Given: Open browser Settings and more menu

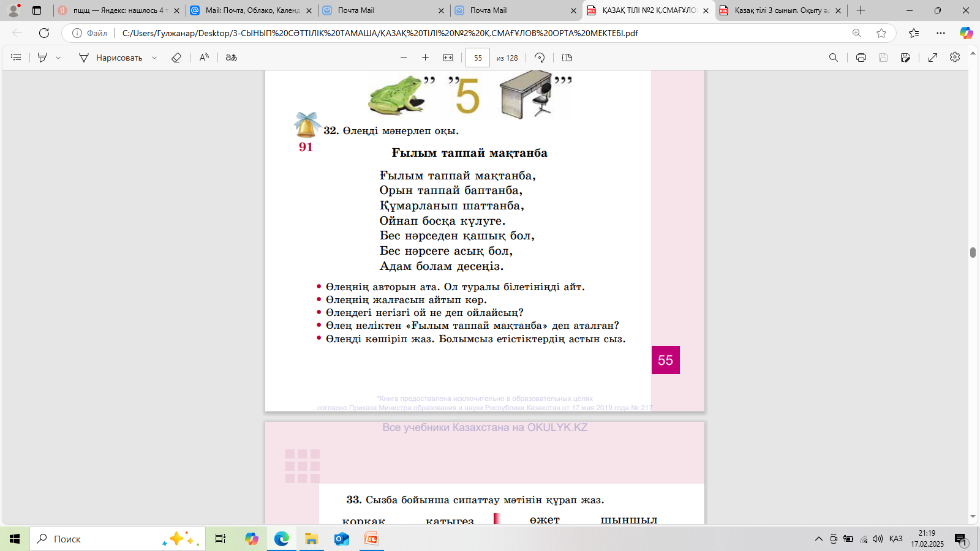Looking at the screenshot, I should coord(941,33).
